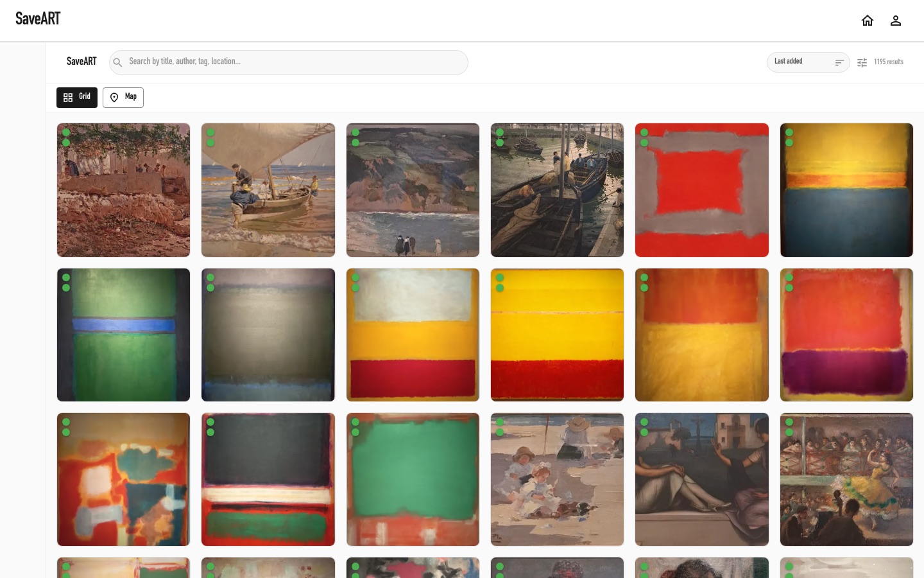
Task: Click green status dots on orange-yellow painting
Action: click(644, 283)
